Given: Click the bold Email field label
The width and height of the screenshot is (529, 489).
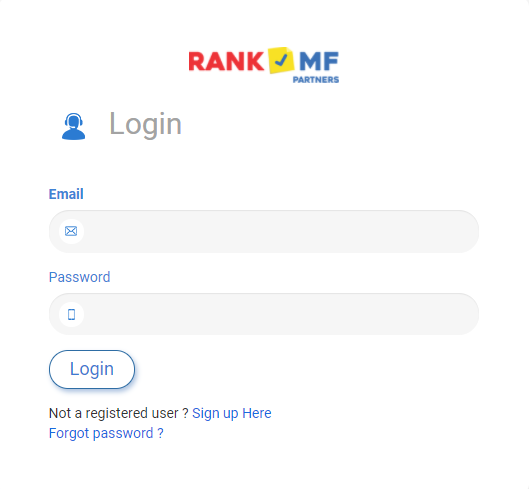Looking at the screenshot, I should [x=66, y=194].
